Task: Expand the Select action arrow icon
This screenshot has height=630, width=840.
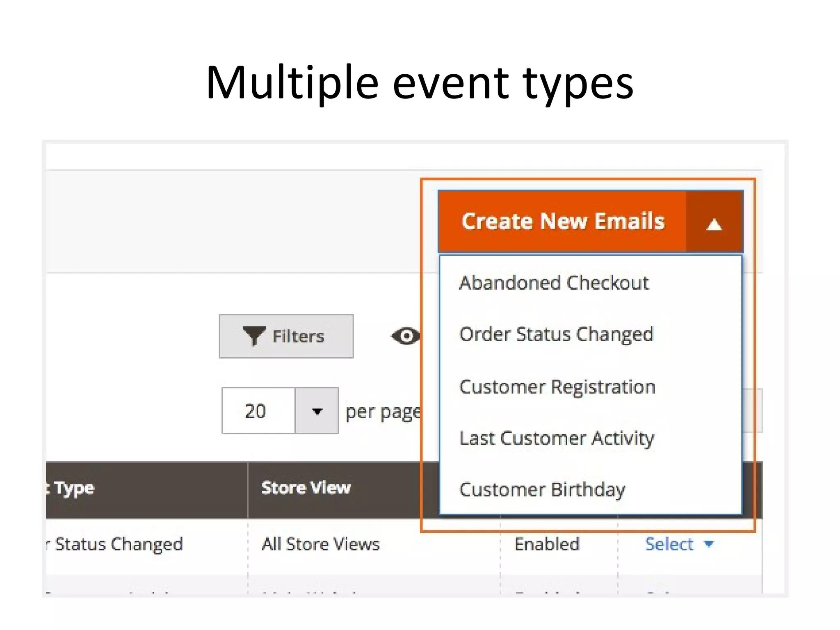Action: click(708, 544)
